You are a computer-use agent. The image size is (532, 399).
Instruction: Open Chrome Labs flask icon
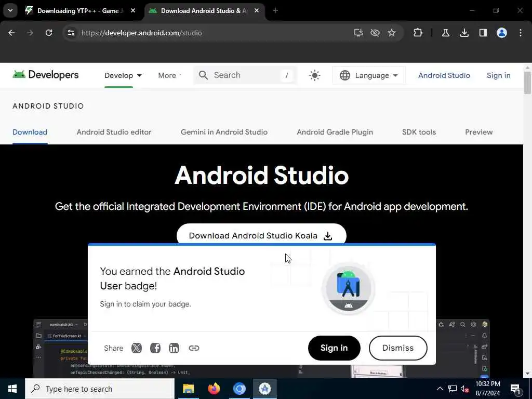pos(445,33)
